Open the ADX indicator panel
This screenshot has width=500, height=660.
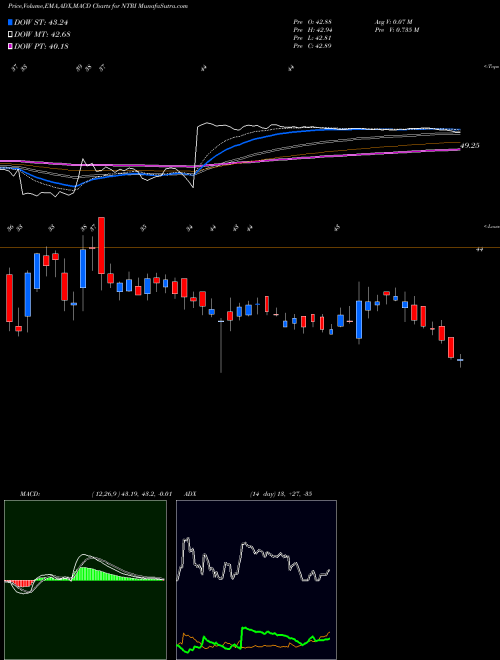(256, 580)
